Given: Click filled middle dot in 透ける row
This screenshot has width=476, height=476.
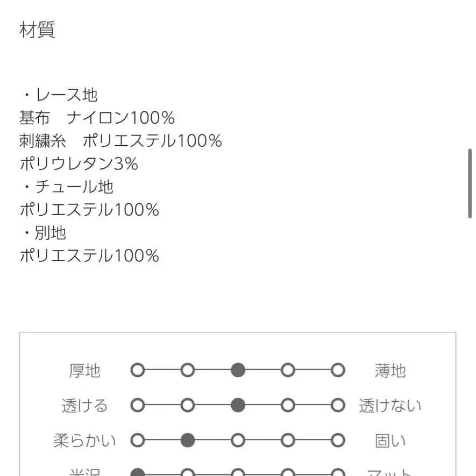Looking at the screenshot, I should pyautogui.click(x=238, y=405).
